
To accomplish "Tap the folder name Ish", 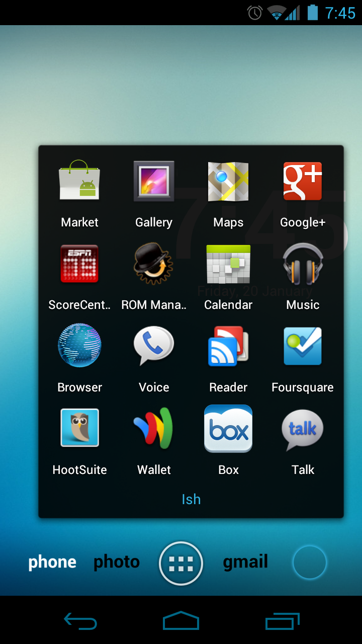I will pos(191,499).
